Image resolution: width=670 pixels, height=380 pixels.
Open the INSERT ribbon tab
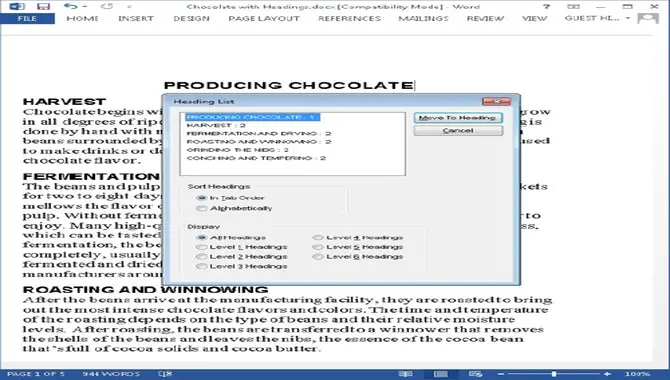coord(136,18)
